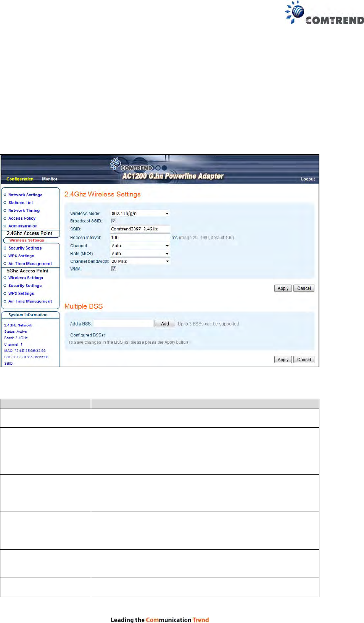
Task: Click the Comtrend logo in page header
Action: [324, 13]
